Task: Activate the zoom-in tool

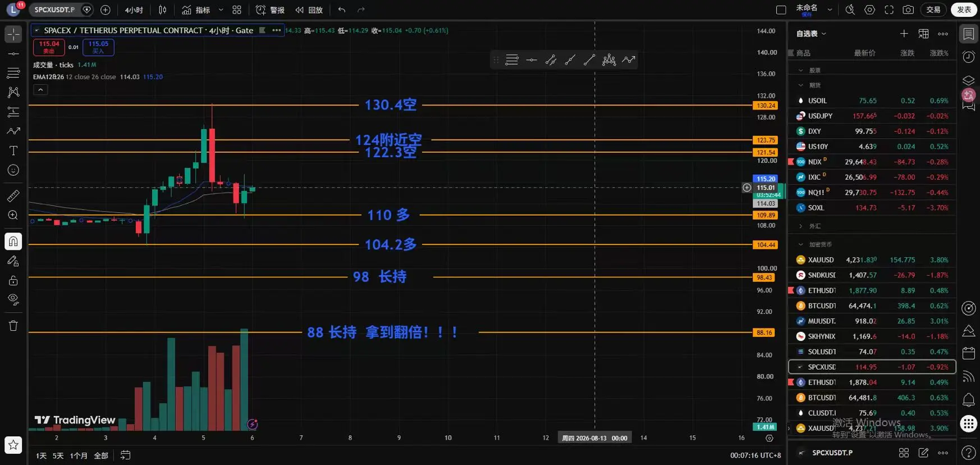Action: click(13, 215)
